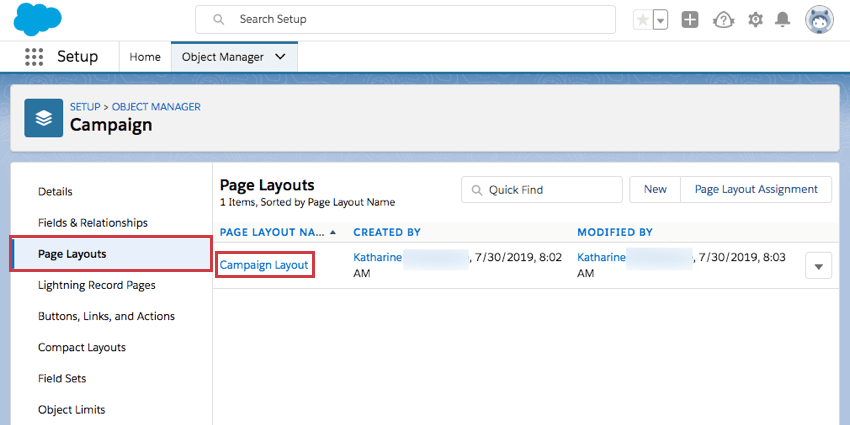Open Buttons, Links, and Actions
850x425 pixels.
point(106,316)
